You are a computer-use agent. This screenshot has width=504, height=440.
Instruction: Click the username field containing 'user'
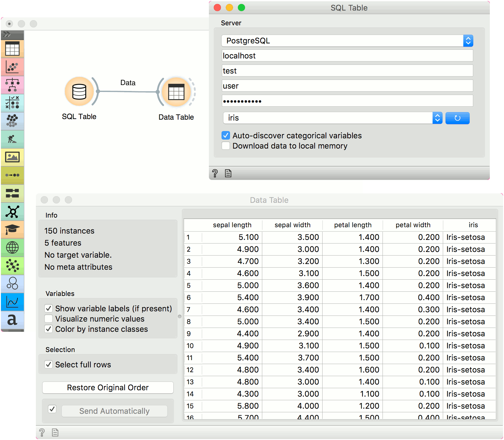pyautogui.click(x=347, y=86)
